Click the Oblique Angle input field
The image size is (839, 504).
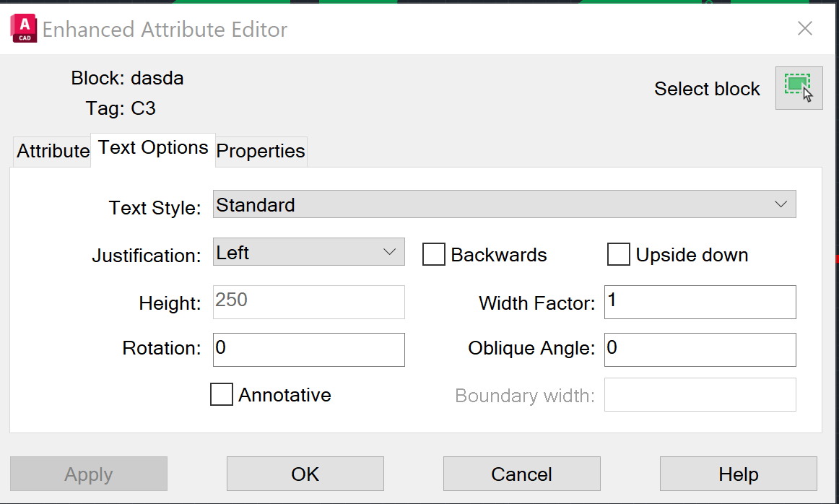click(699, 349)
